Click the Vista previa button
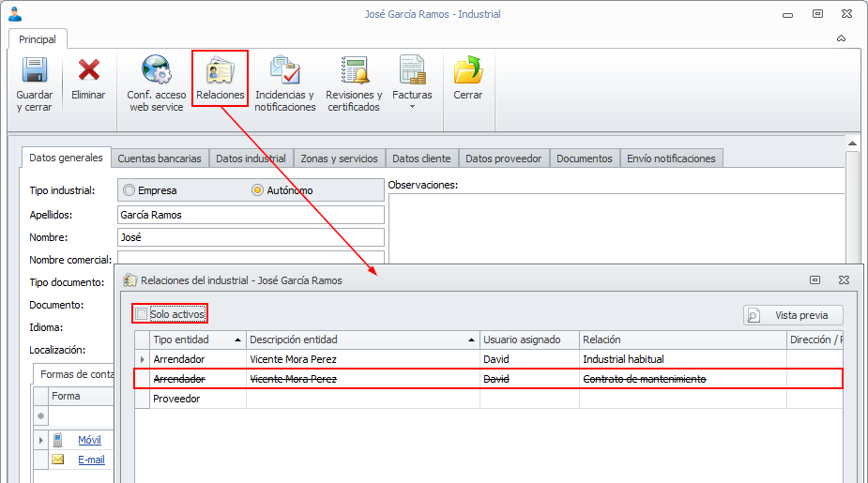The image size is (868, 483). pos(793,315)
